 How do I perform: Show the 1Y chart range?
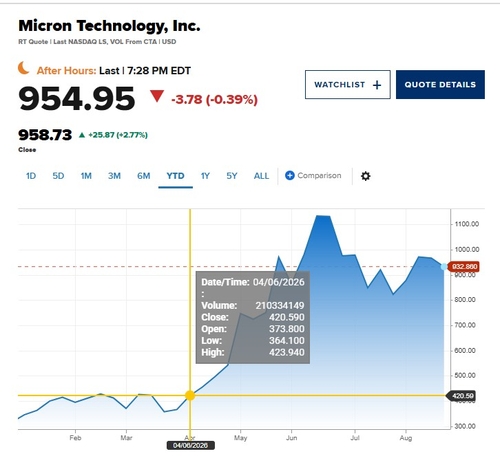(205, 176)
